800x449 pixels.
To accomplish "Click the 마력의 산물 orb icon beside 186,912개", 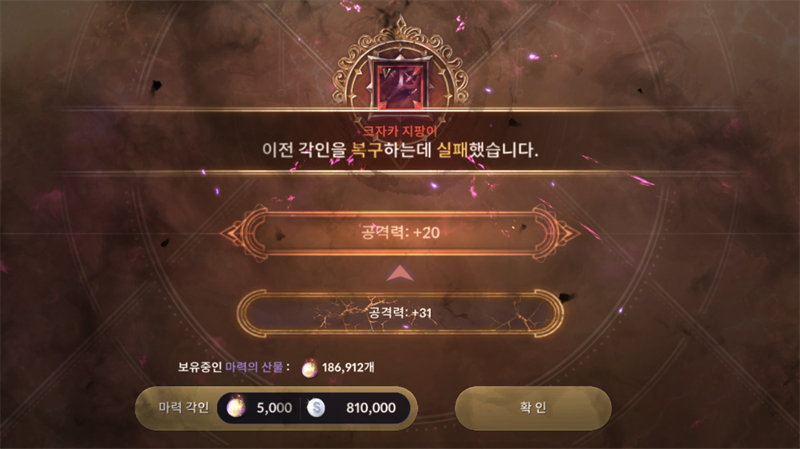I will pyautogui.click(x=309, y=368).
